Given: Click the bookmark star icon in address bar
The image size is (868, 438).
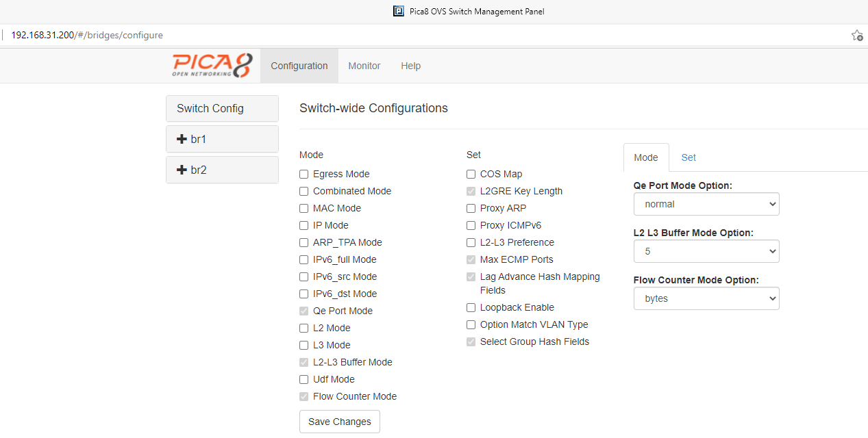Looking at the screenshot, I should (x=856, y=35).
